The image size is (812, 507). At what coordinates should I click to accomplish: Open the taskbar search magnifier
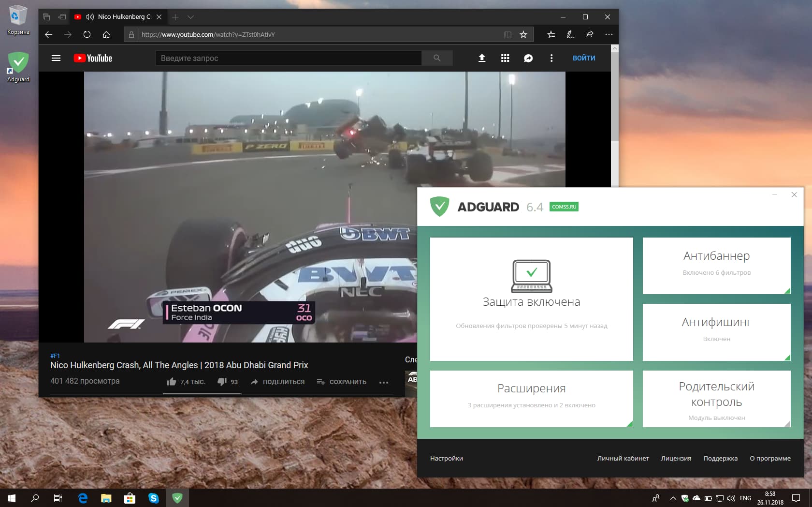point(35,498)
